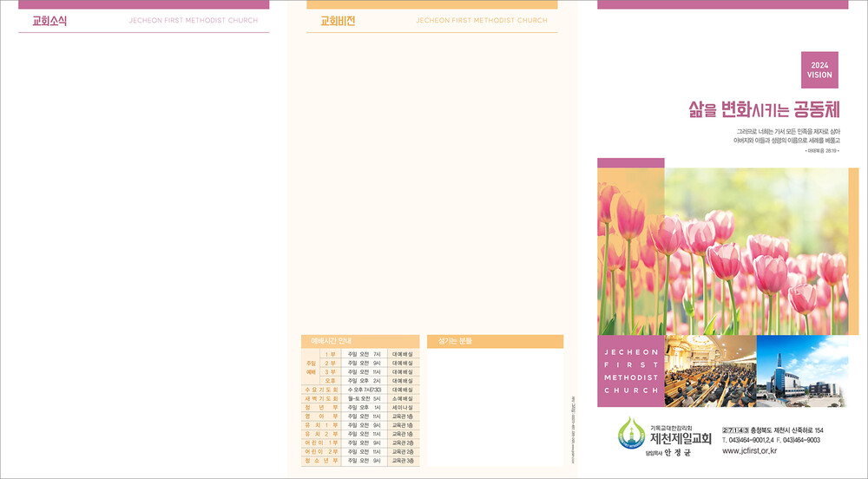Click the pink JECHEON FIRST METHODIST CHURCH block

point(631,371)
